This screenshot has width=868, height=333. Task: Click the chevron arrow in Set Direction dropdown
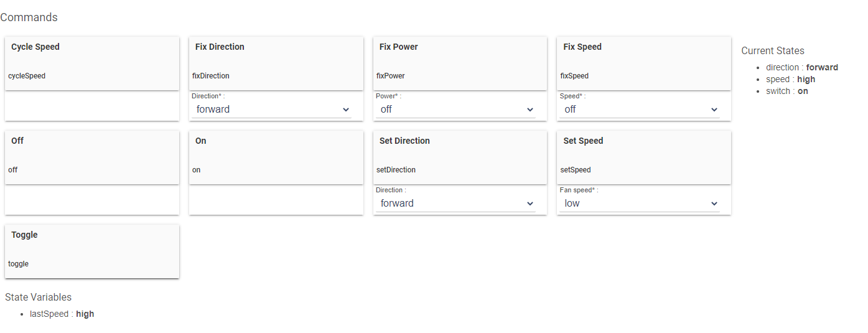[530, 204]
